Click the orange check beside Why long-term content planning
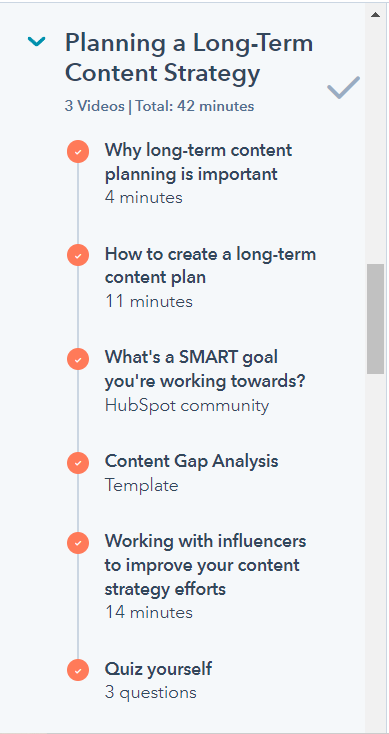 [78, 152]
